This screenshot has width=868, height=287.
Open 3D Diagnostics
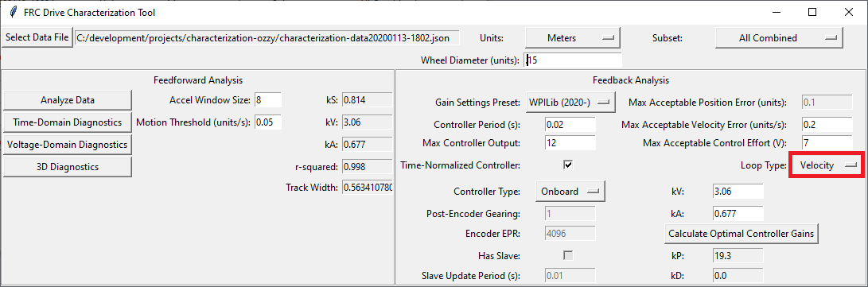click(68, 166)
